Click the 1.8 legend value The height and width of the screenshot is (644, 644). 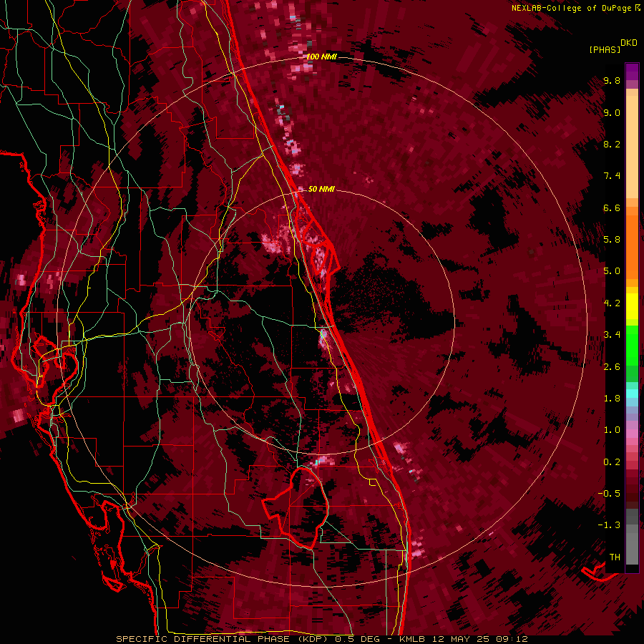pyautogui.click(x=612, y=399)
